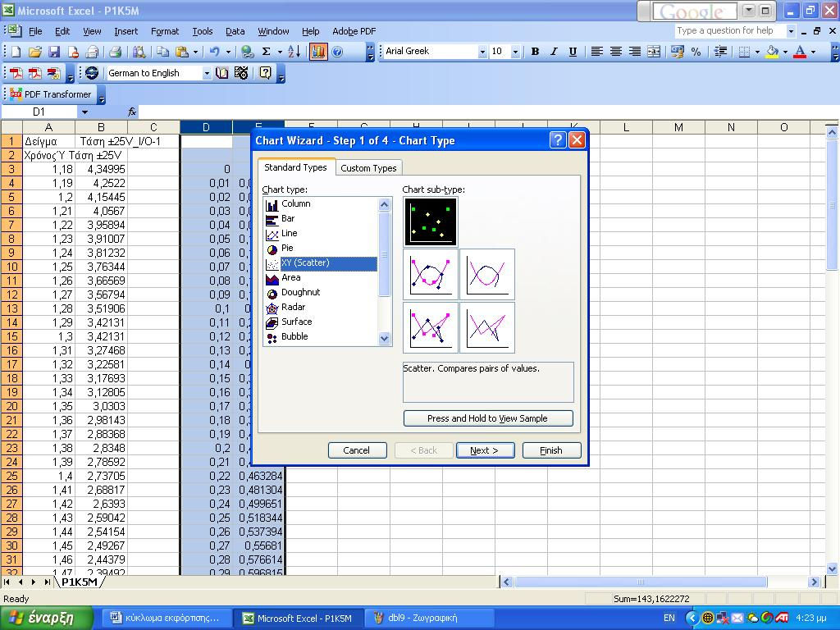Click the New blank workbook icon
Screen dimensions: 840x630
16,52
